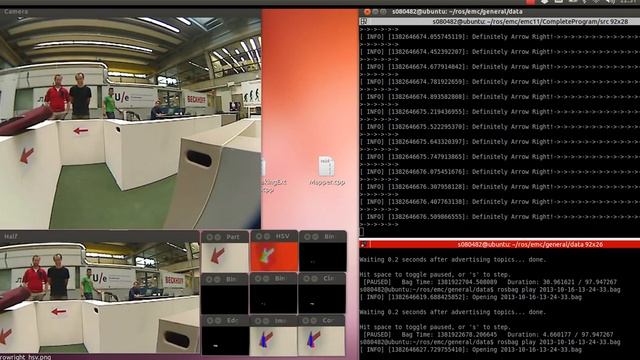Select the HSV window orange image

[274, 257]
